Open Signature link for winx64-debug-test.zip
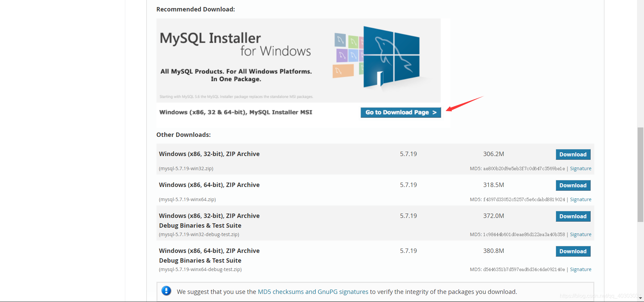The height and width of the screenshot is (302, 644). click(x=581, y=269)
